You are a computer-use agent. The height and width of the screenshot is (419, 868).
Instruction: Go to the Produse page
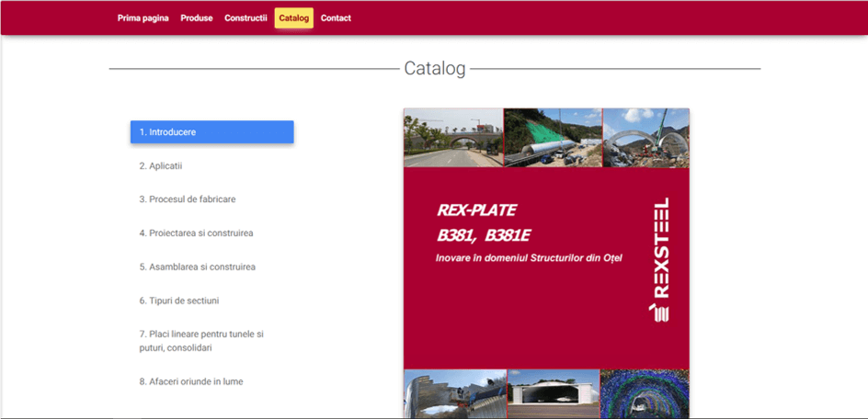[x=197, y=18]
